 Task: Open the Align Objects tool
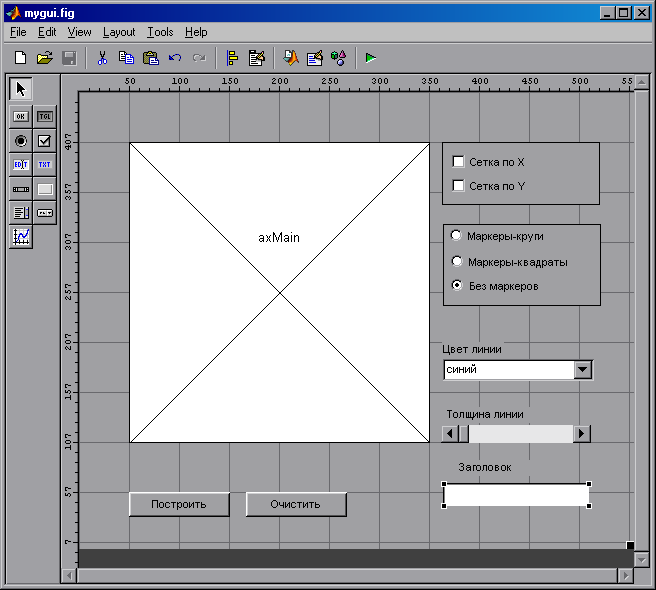coord(232,58)
